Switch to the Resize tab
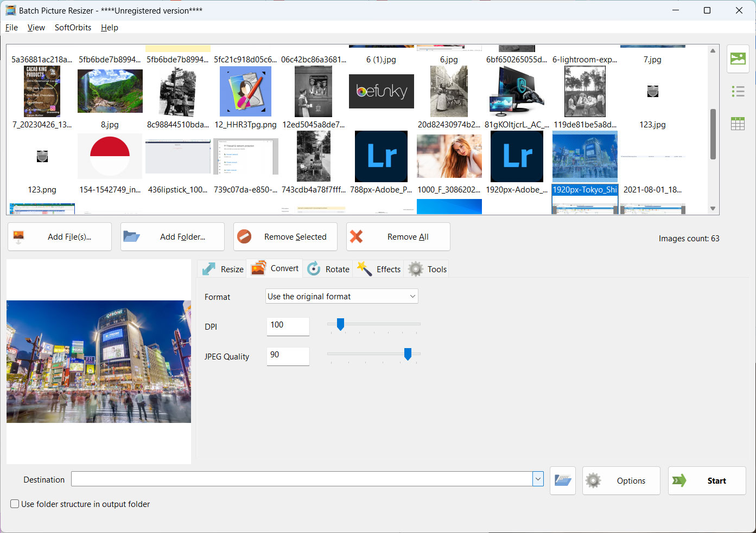The image size is (756, 533). [223, 269]
